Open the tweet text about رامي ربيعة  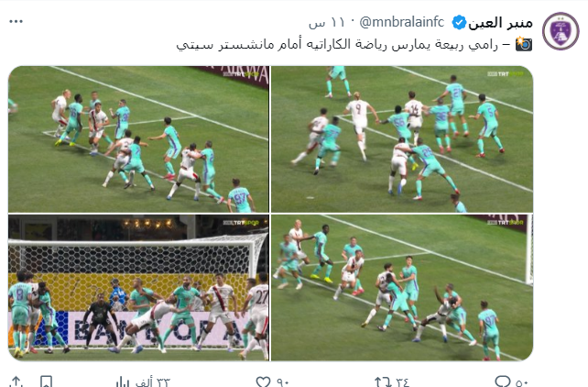(337, 44)
